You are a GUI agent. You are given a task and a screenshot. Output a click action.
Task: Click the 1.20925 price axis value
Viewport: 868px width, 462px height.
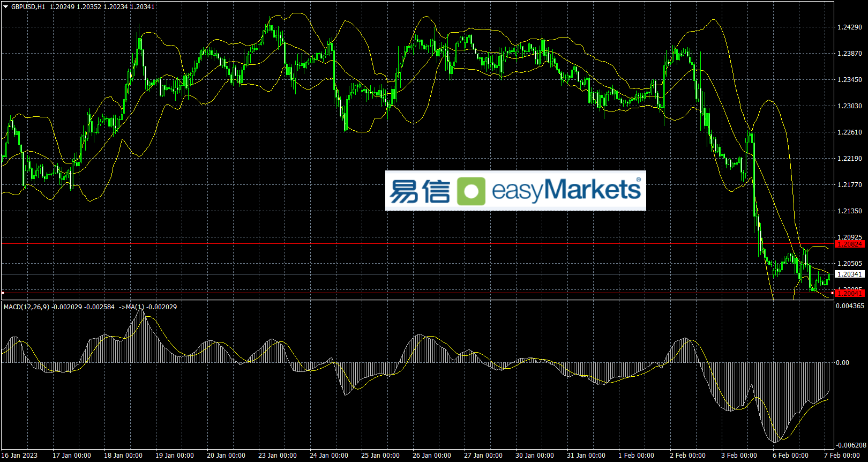pos(850,237)
